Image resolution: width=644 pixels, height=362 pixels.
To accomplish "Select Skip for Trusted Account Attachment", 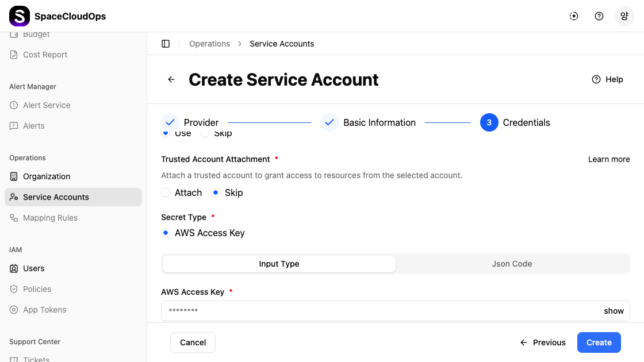I will 216,192.
